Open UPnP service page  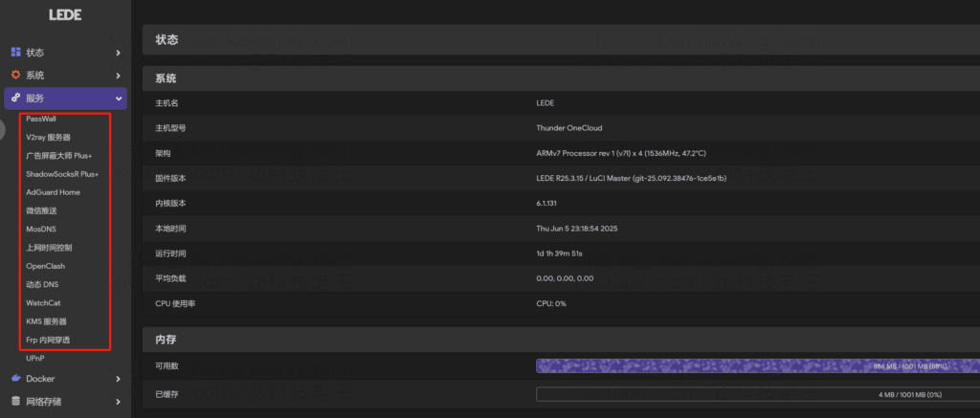(x=35, y=359)
